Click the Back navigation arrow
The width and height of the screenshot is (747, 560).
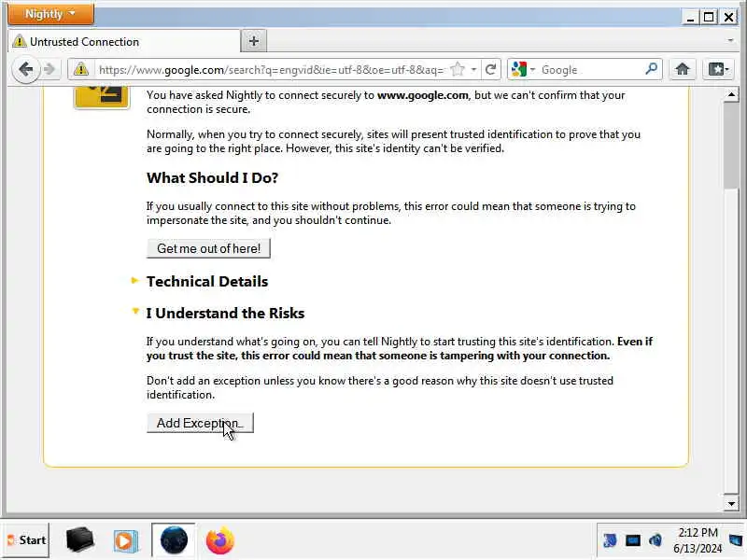coord(26,69)
